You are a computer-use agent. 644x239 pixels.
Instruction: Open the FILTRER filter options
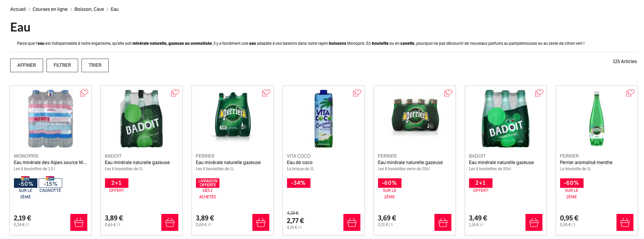(x=62, y=65)
